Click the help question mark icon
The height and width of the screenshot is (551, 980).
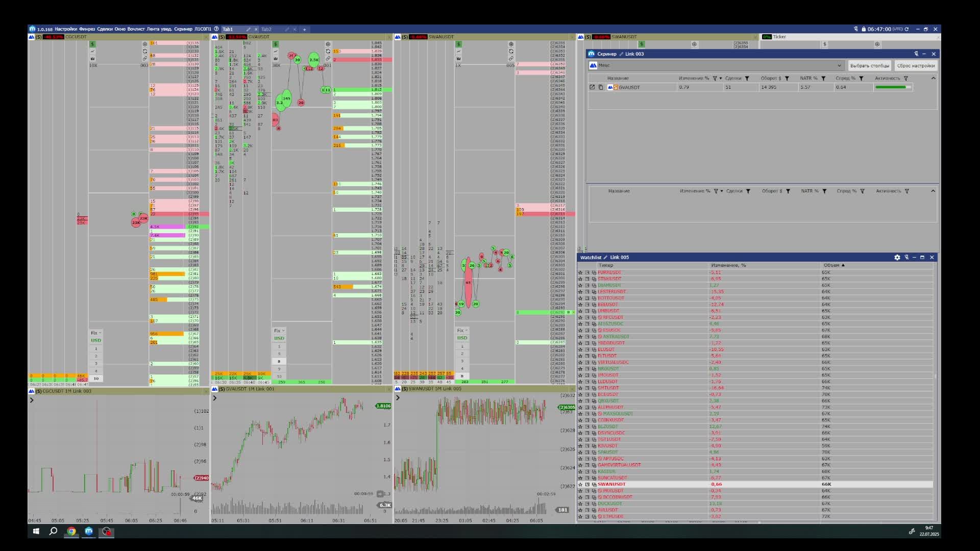pyautogui.click(x=216, y=29)
